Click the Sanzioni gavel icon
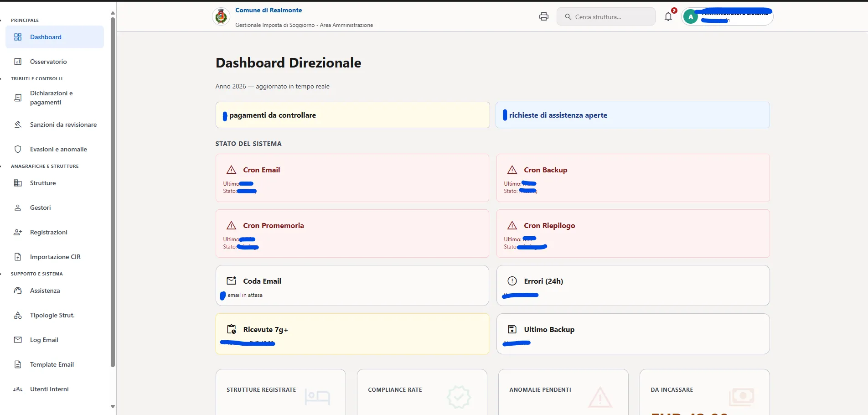 pos(18,124)
